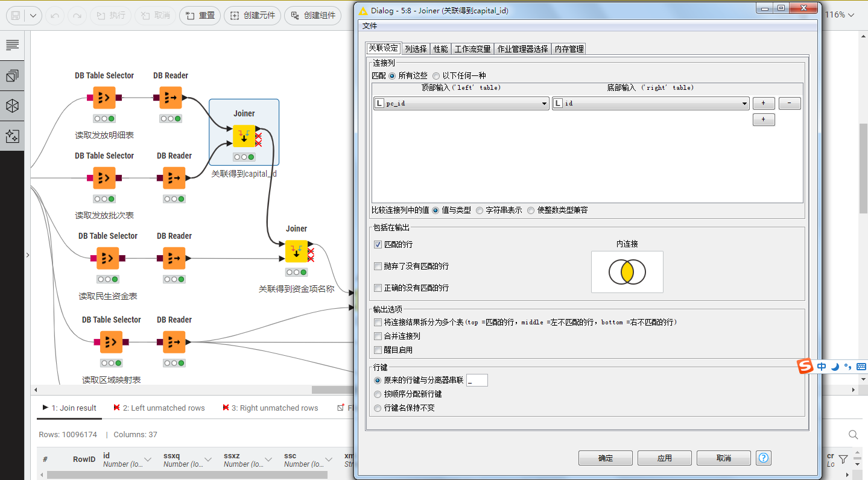Select the DB Table Selector for 读取发放明细表

point(104,98)
